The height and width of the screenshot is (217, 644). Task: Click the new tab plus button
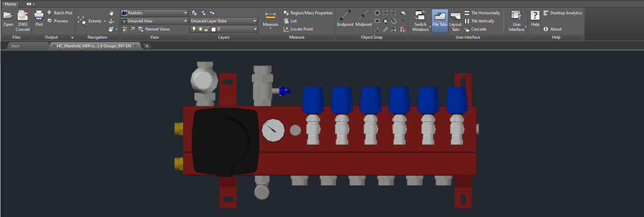pyautogui.click(x=147, y=46)
